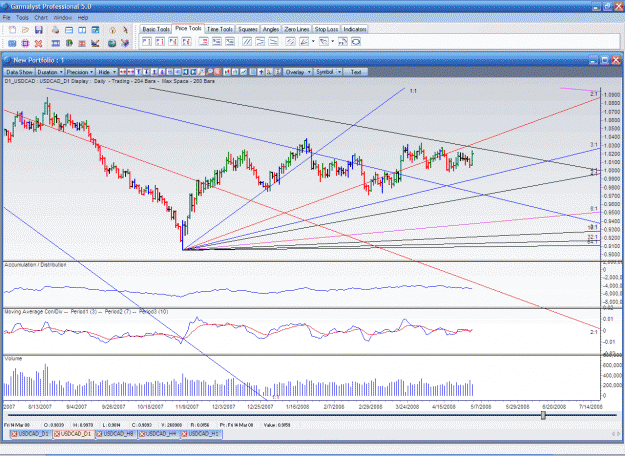Image resolution: width=625 pixels, height=456 pixels.
Task: Click the 1:1 Gann angle label at chart top
Action: (x=413, y=91)
